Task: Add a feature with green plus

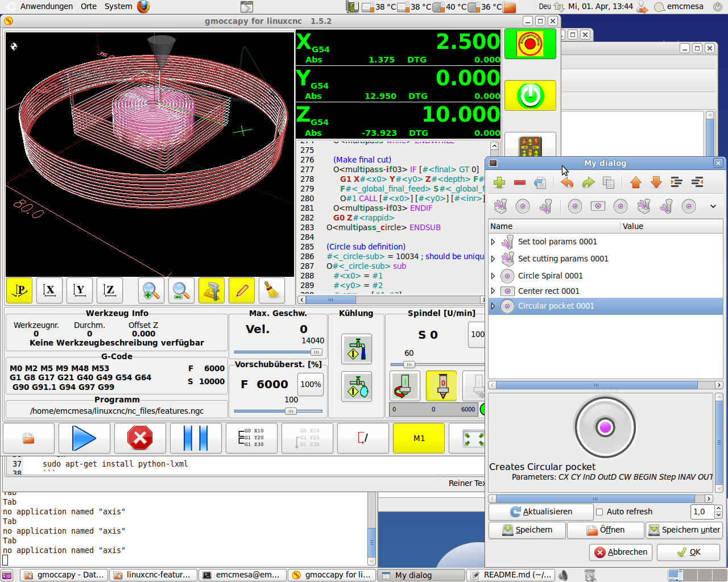Action: click(499, 182)
